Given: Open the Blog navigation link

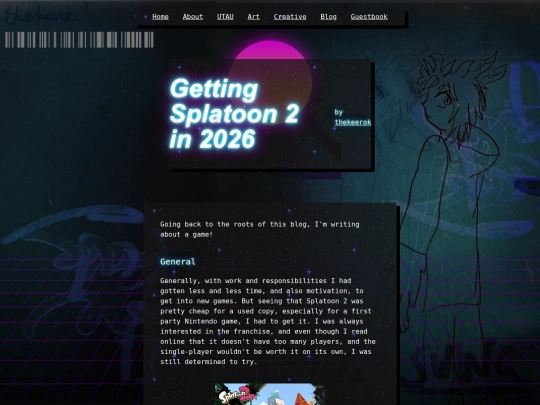Looking at the screenshot, I should click(328, 17).
